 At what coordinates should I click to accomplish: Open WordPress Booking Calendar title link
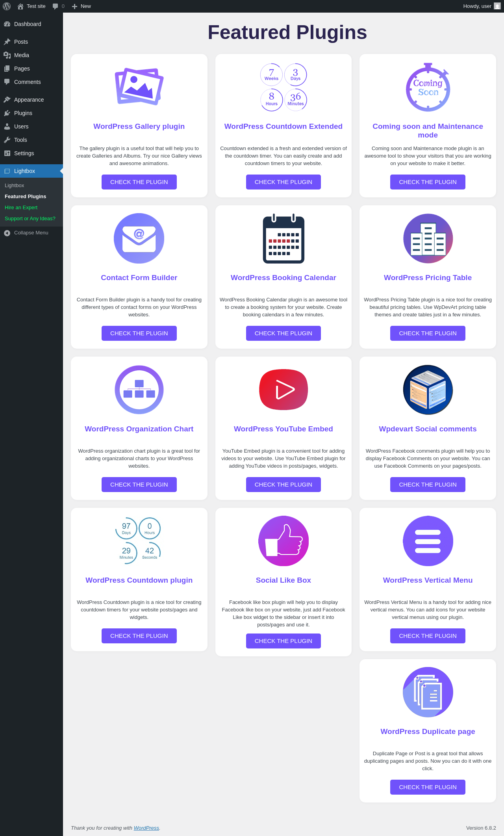click(283, 278)
